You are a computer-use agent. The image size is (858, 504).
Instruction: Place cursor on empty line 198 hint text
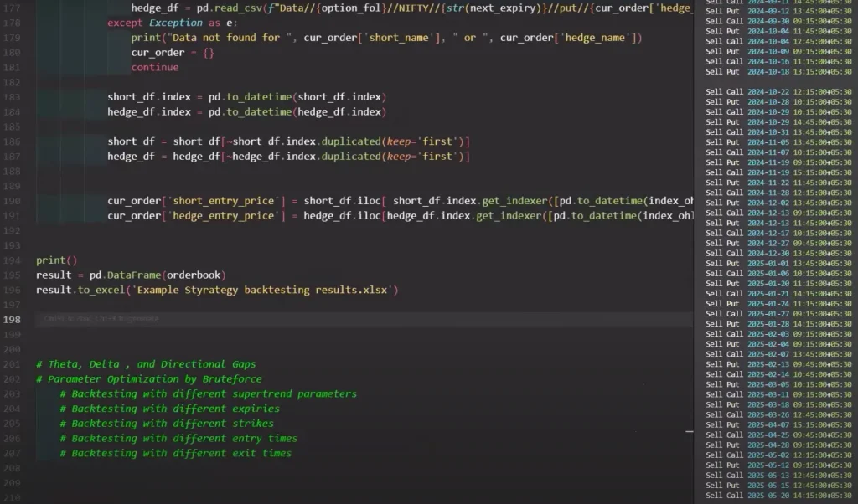coord(101,319)
